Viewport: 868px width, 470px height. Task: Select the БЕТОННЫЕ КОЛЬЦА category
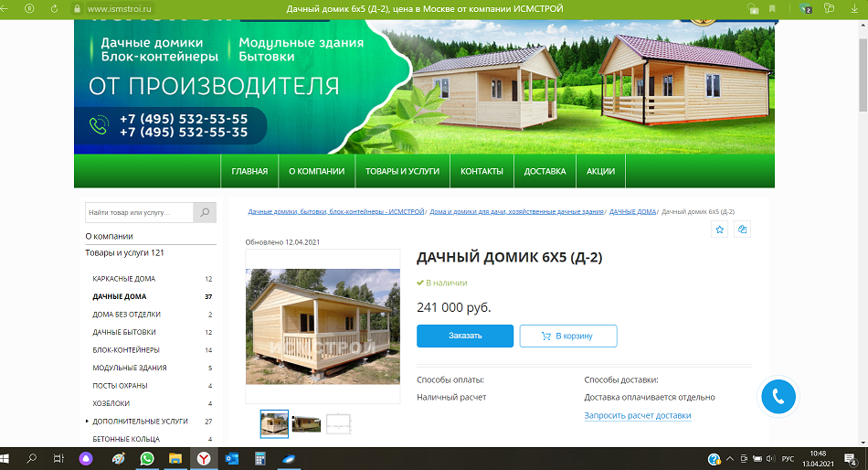(126, 439)
